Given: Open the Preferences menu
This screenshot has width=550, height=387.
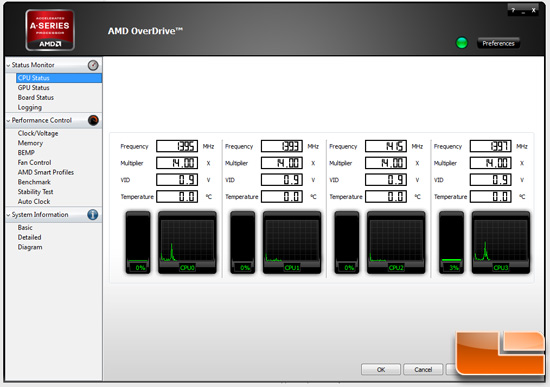Looking at the screenshot, I should [498, 43].
